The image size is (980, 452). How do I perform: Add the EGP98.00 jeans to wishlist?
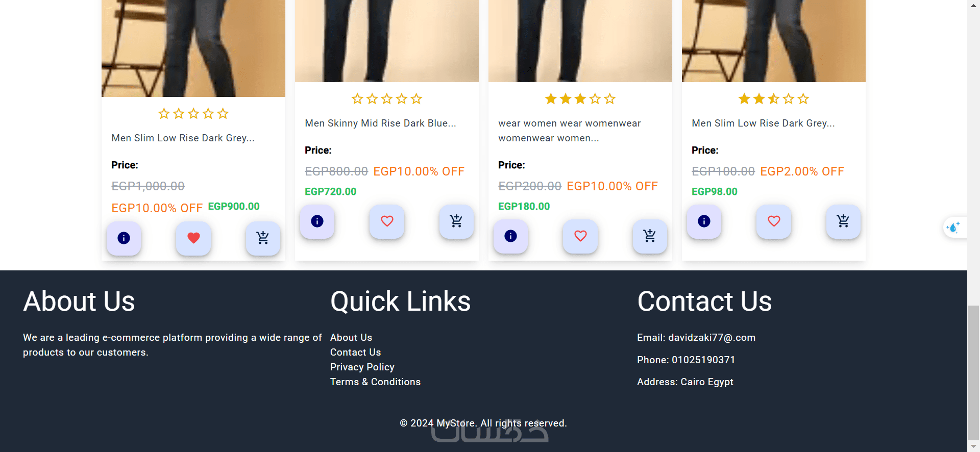(774, 221)
